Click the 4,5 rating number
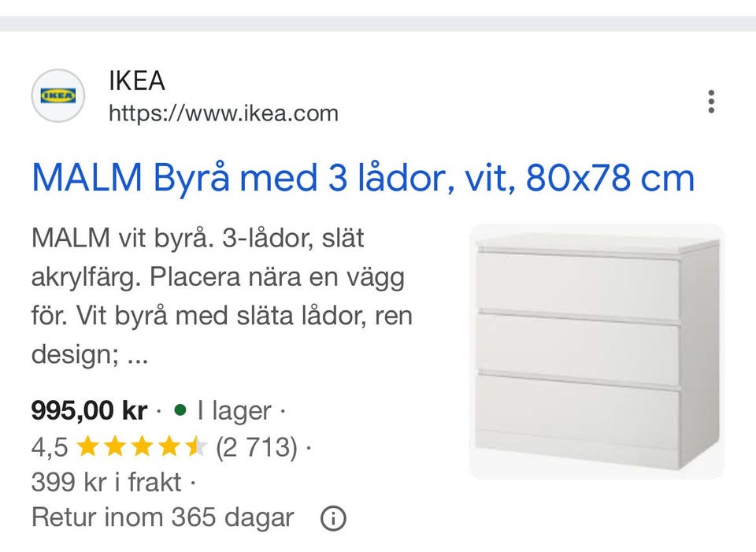 [x=50, y=447]
